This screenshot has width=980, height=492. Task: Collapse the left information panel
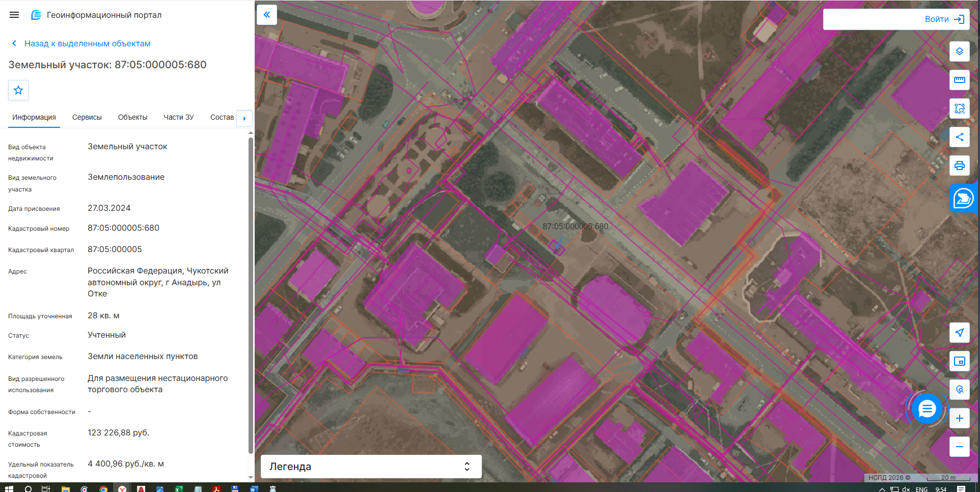coord(267,15)
